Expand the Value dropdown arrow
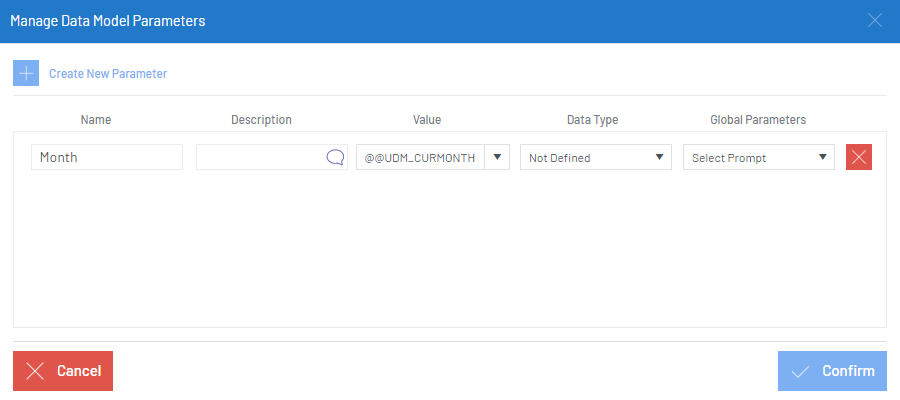The height and width of the screenshot is (400, 900). (x=497, y=157)
